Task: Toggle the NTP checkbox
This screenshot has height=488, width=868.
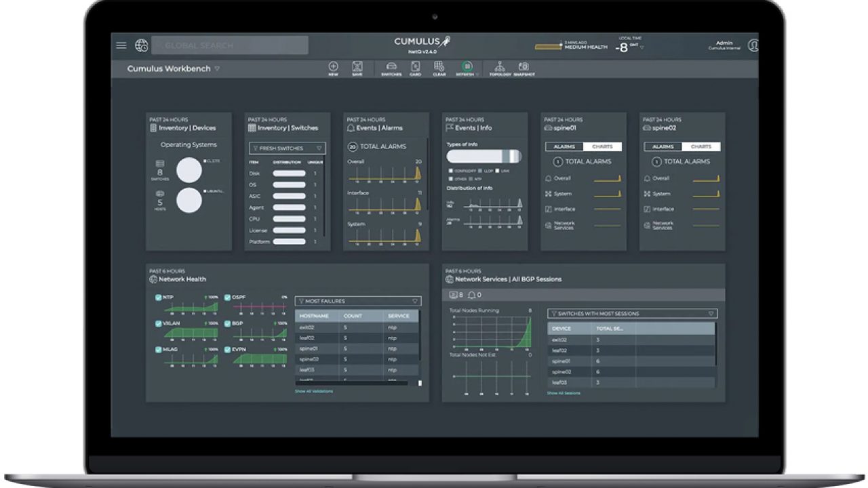Action: [x=159, y=298]
